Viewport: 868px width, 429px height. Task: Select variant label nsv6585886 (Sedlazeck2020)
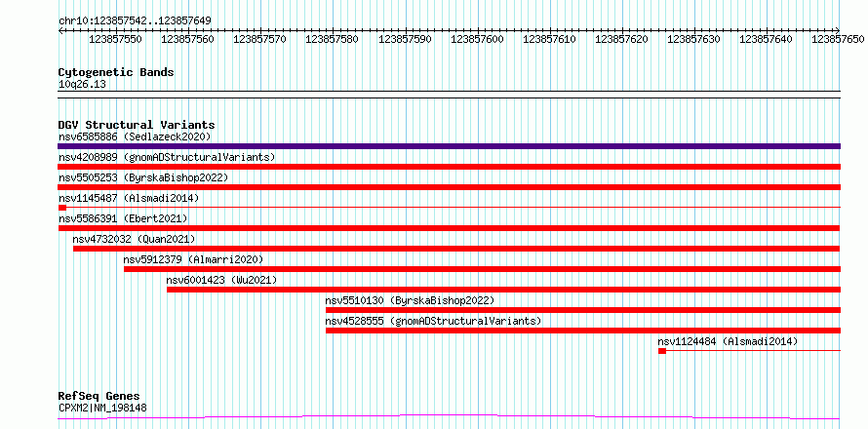[x=135, y=136]
